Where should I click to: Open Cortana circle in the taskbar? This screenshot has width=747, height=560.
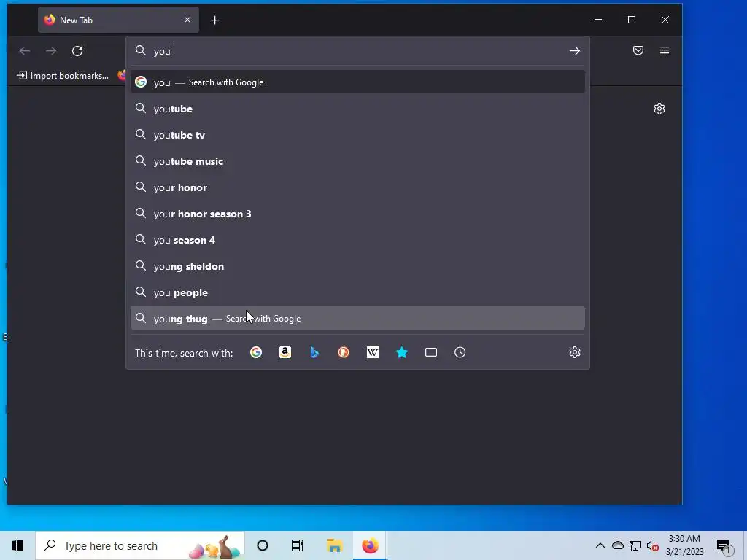pos(263,545)
